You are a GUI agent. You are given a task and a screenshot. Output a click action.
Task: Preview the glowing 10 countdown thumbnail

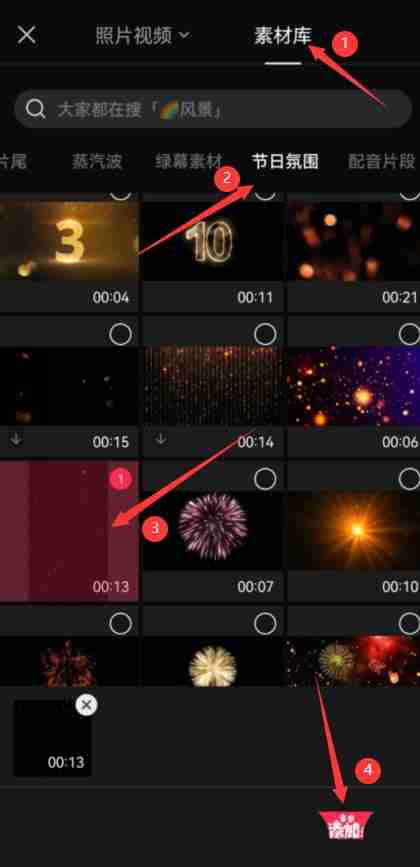pyautogui.click(x=213, y=241)
